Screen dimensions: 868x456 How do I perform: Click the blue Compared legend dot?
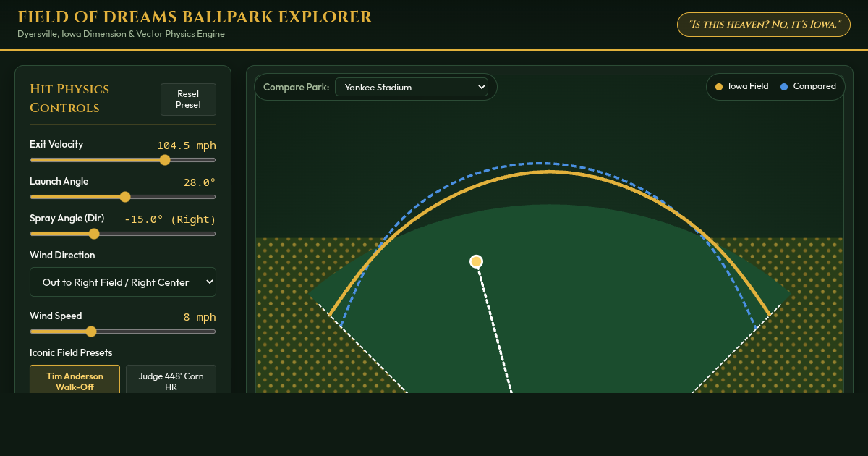click(784, 87)
